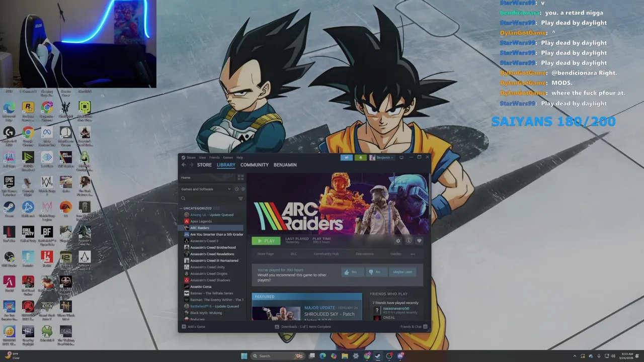Expand Games and Software filter dropdown
Image resolution: width=644 pixels, height=362 pixels.
point(206,189)
